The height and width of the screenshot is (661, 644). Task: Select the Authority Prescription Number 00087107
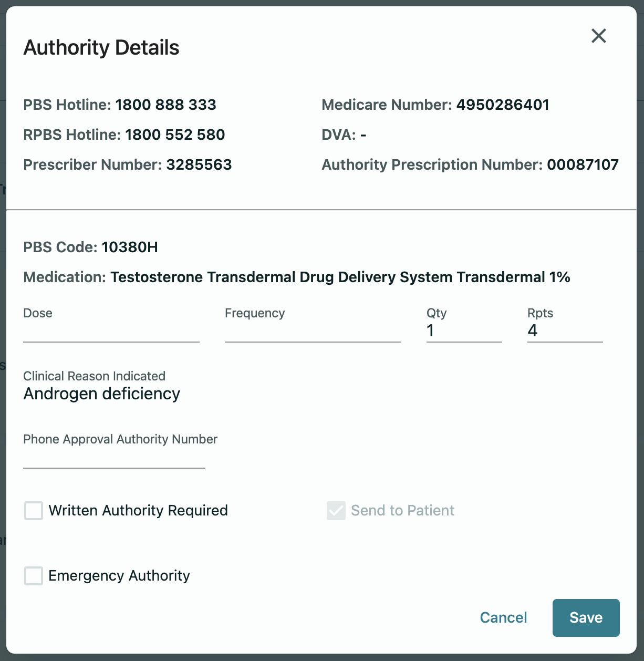click(x=583, y=164)
